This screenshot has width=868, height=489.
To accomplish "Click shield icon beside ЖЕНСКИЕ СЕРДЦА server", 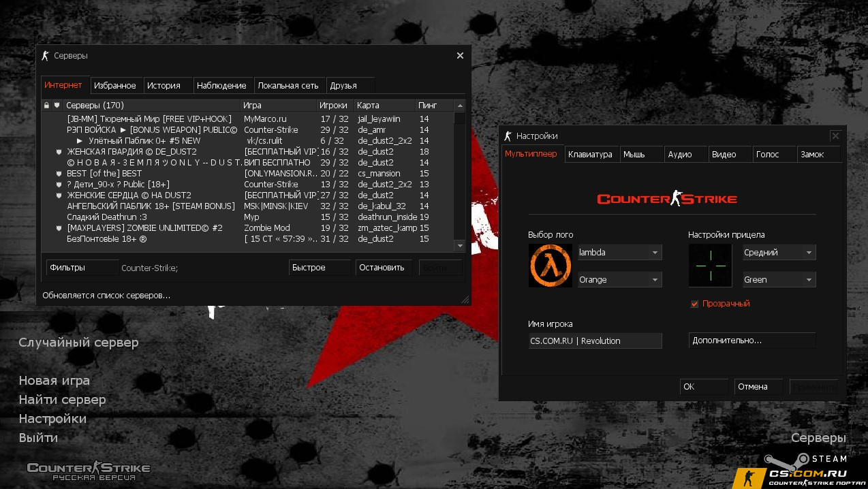I will (x=59, y=195).
